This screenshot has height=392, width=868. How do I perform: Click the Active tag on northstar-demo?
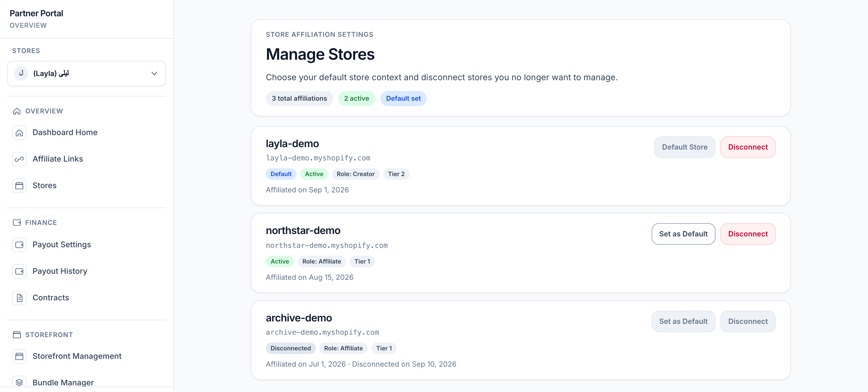280,261
